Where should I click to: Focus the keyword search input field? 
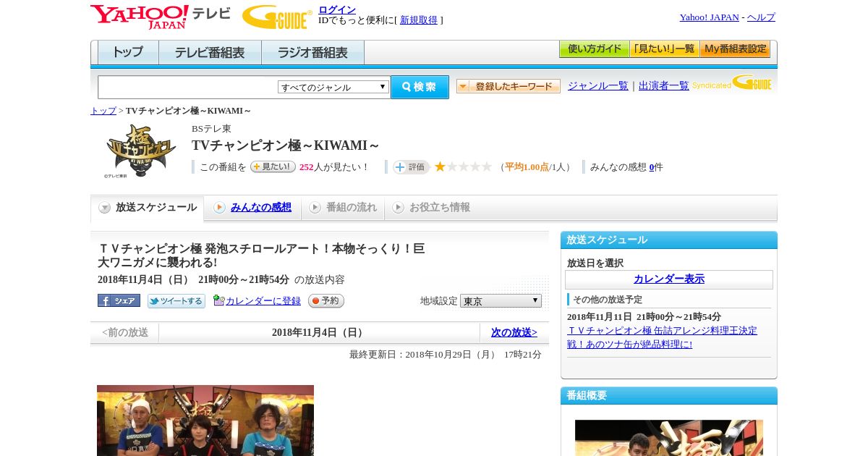point(188,87)
